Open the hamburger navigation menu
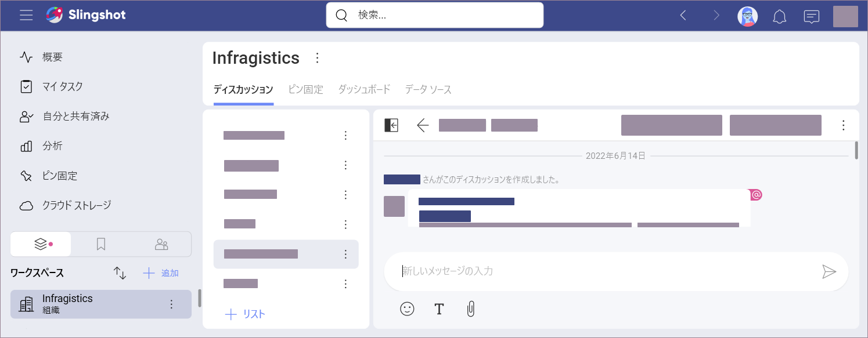 click(x=26, y=16)
